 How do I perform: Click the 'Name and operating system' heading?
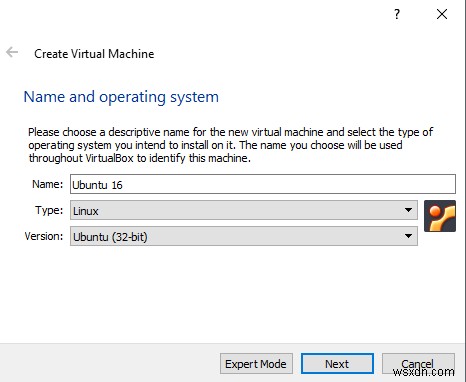click(x=121, y=97)
